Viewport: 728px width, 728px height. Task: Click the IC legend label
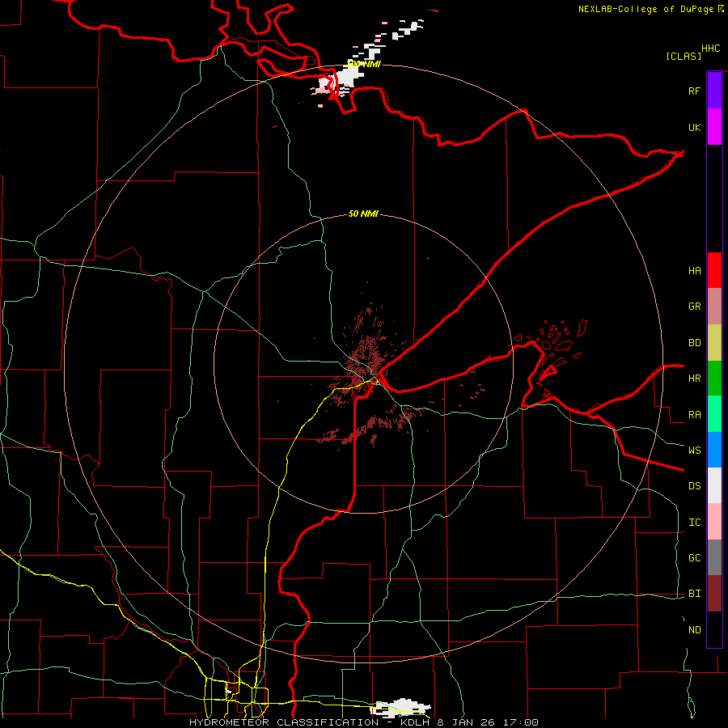(694, 523)
